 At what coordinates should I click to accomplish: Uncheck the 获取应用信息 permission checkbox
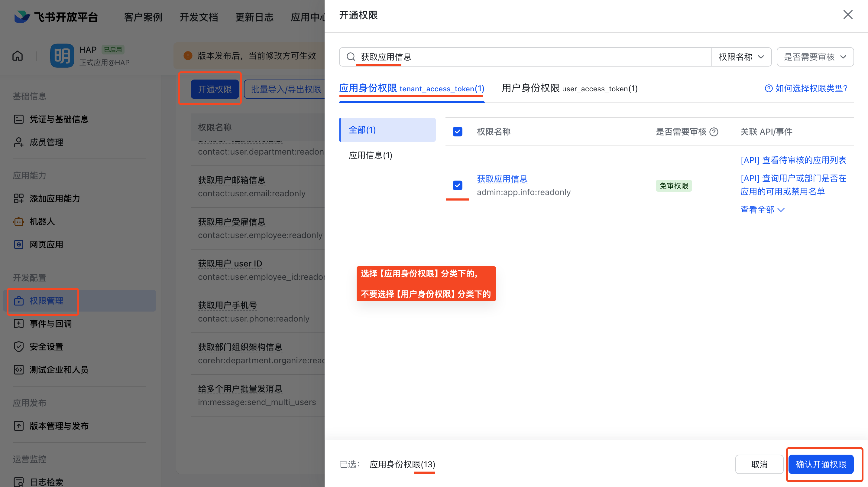coord(457,185)
